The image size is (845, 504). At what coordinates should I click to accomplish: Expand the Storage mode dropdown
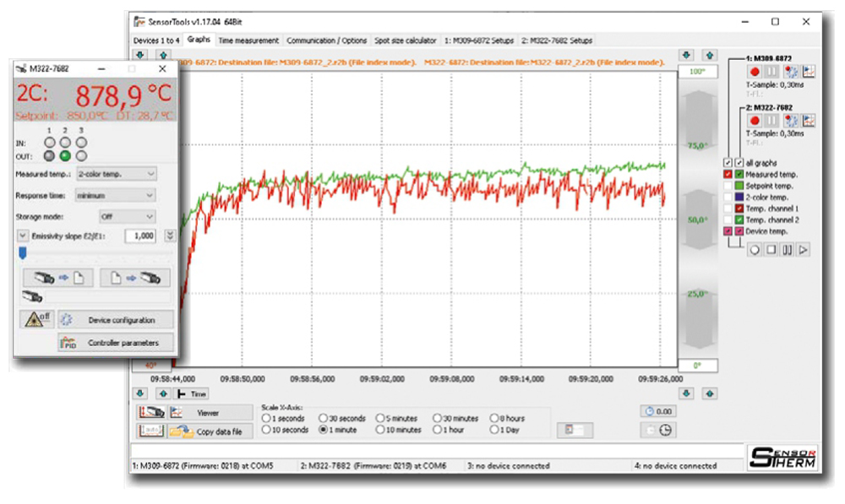(128, 217)
